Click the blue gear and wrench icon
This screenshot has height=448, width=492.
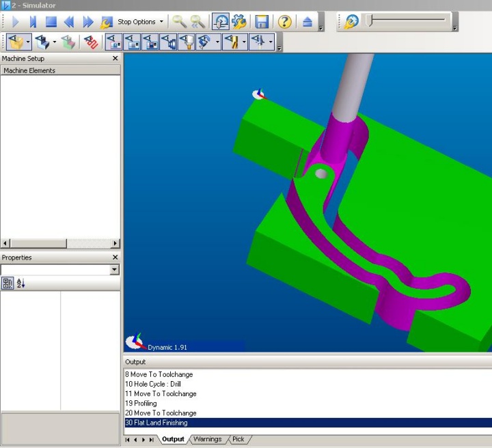pos(239,22)
